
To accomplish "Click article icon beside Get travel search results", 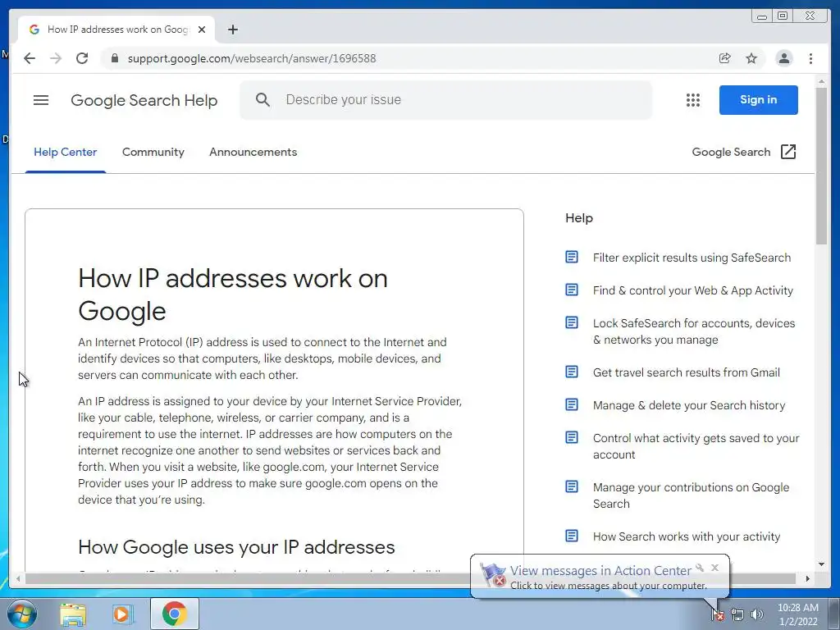I will click(572, 372).
